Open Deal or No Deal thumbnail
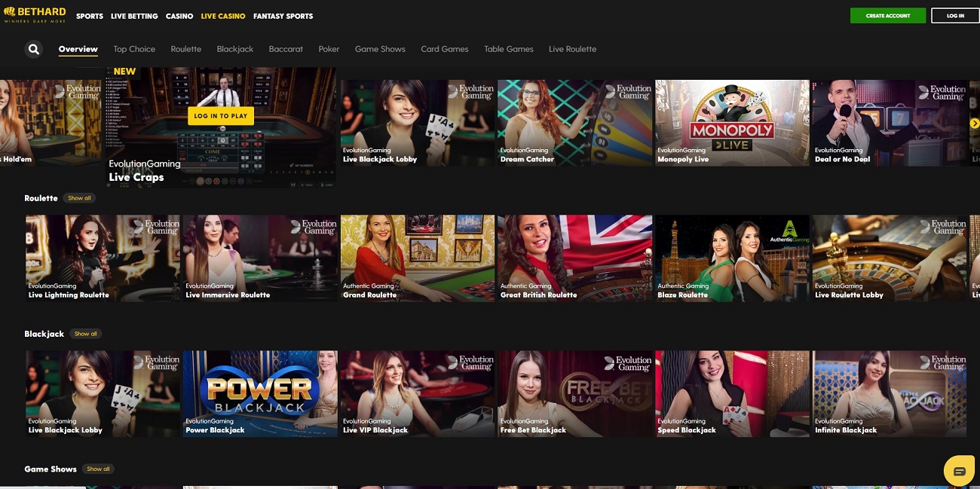Screen dimensions: 980x489 pyautogui.click(x=890, y=123)
